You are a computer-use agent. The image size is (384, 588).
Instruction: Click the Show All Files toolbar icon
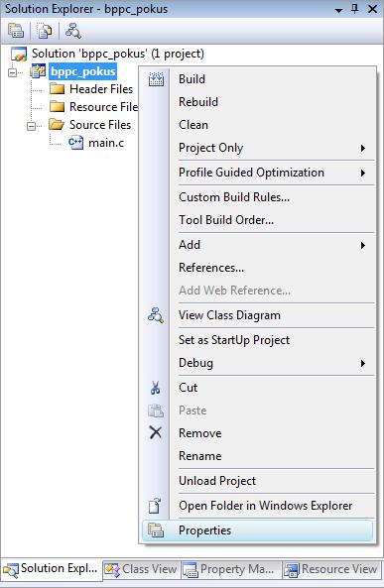45,31
